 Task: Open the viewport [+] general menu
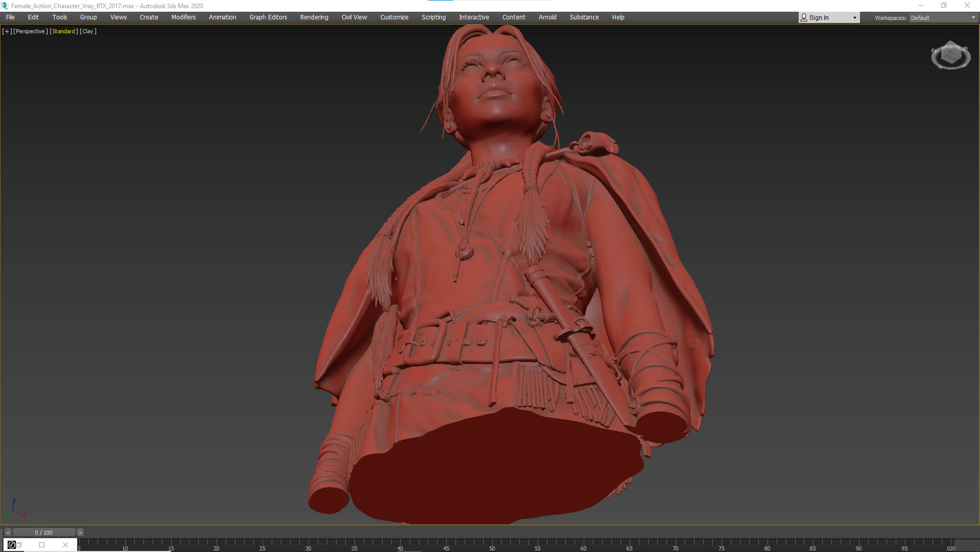click(7, 31)
